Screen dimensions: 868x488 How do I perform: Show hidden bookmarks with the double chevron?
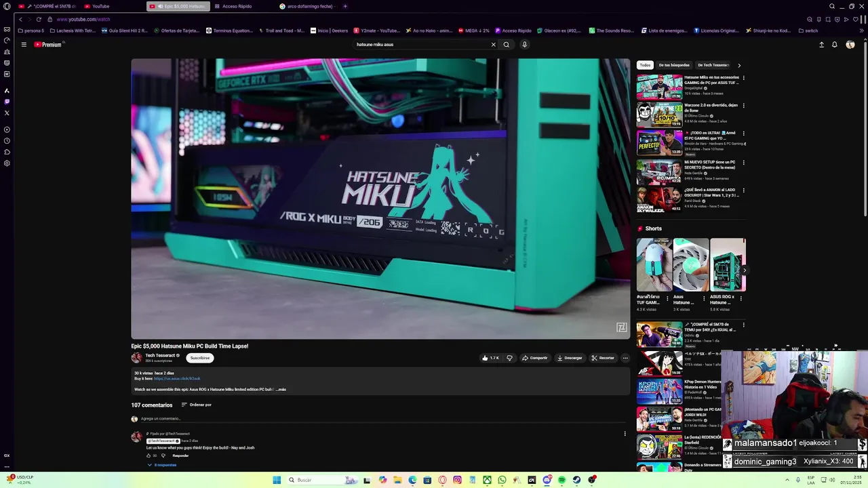pyautogui.click(x=863, y=30)
